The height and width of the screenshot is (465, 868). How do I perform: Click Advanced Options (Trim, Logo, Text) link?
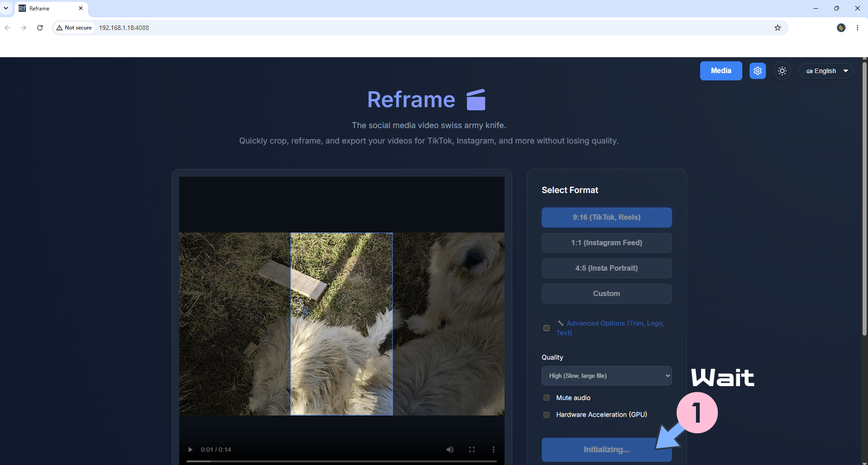610,328
